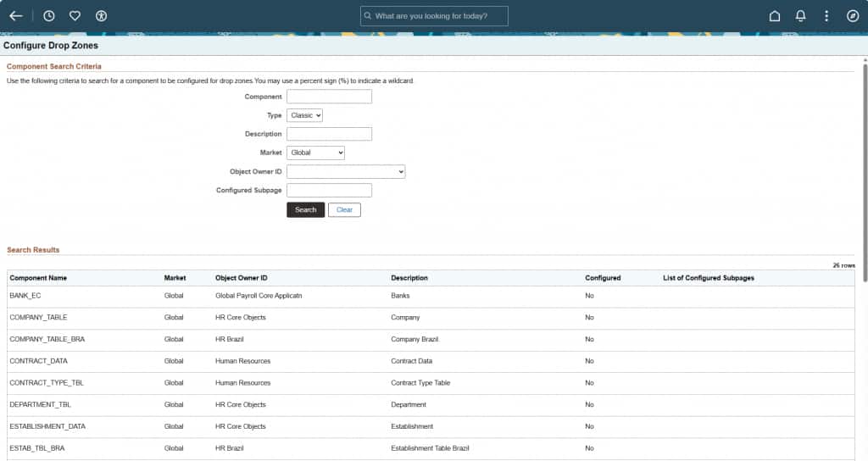The image size is (868, 461).
Task: Click the Contract Type Table description
Action: point(420,383)
